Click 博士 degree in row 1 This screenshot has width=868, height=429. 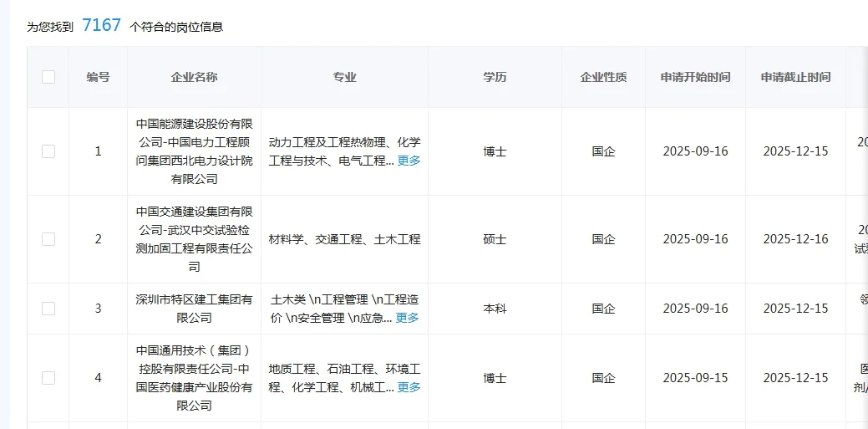(495, 151)
